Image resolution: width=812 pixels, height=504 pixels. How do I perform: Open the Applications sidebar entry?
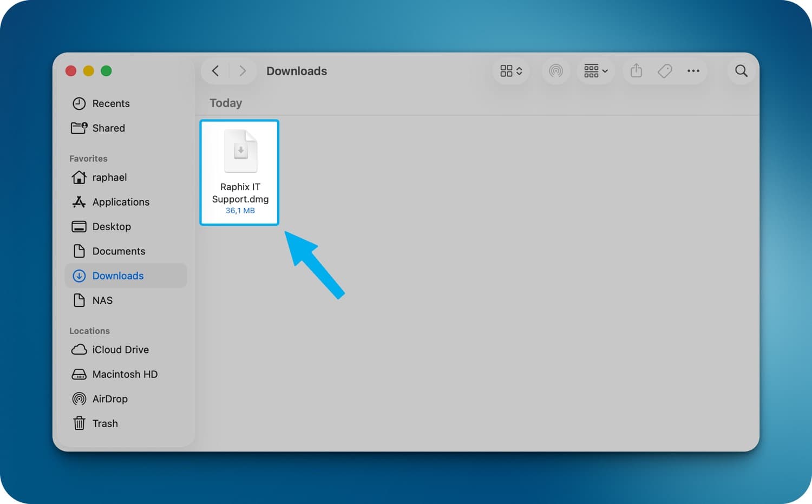(121, 202)
